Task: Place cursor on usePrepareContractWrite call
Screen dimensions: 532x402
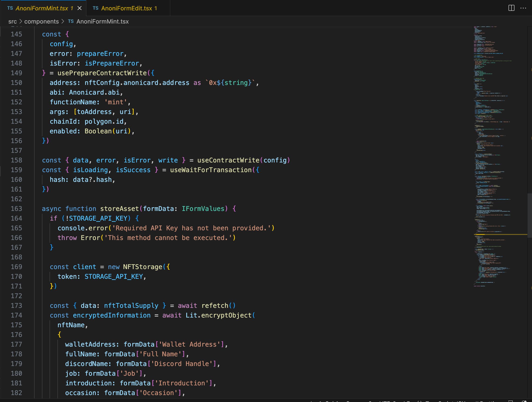Action: pyautogui.click(x=102, y=73)
